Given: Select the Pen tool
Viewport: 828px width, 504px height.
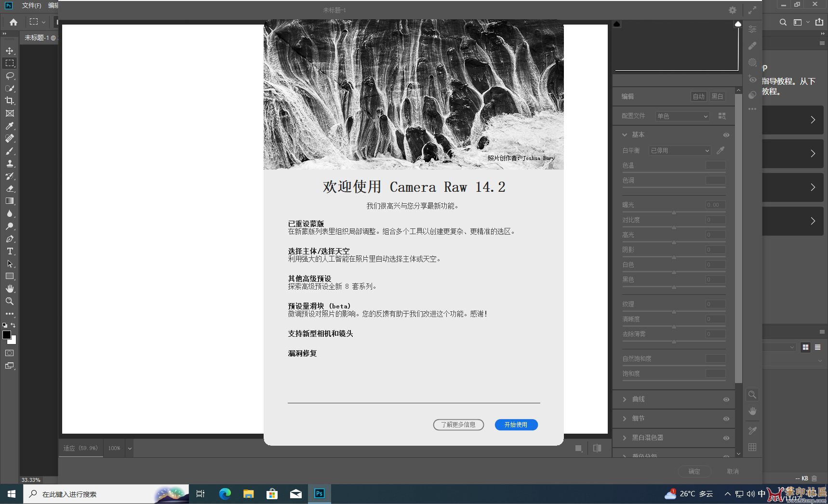Looking at the screenshot, I should tap(10, 239).
